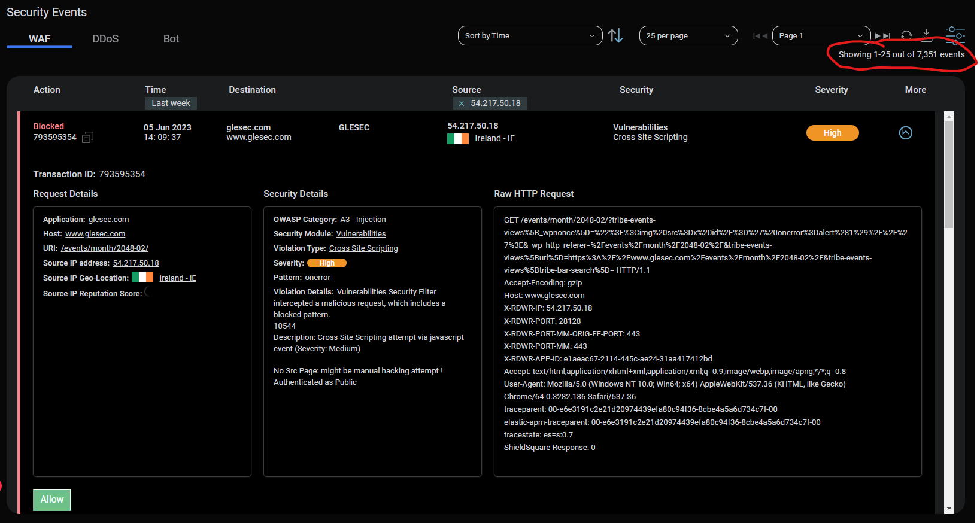Click the Blocked action label

pyautogui.click(x=48, y=126)
